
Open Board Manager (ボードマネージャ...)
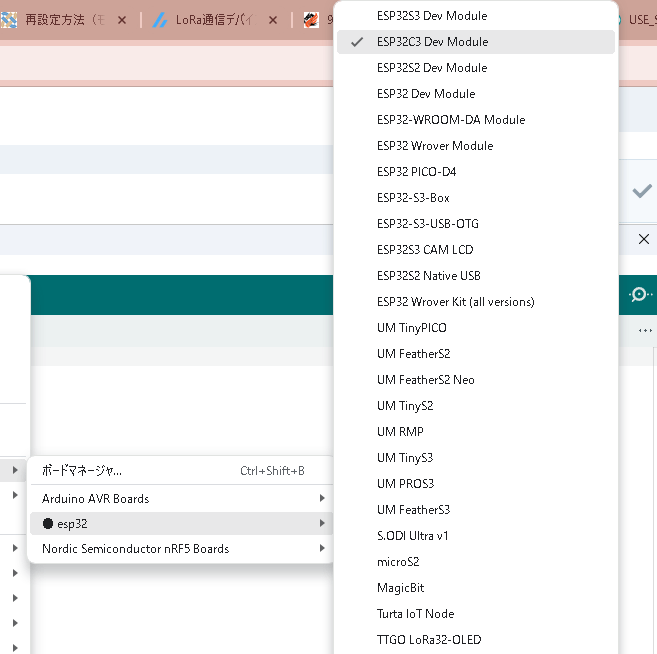[181, 471]
